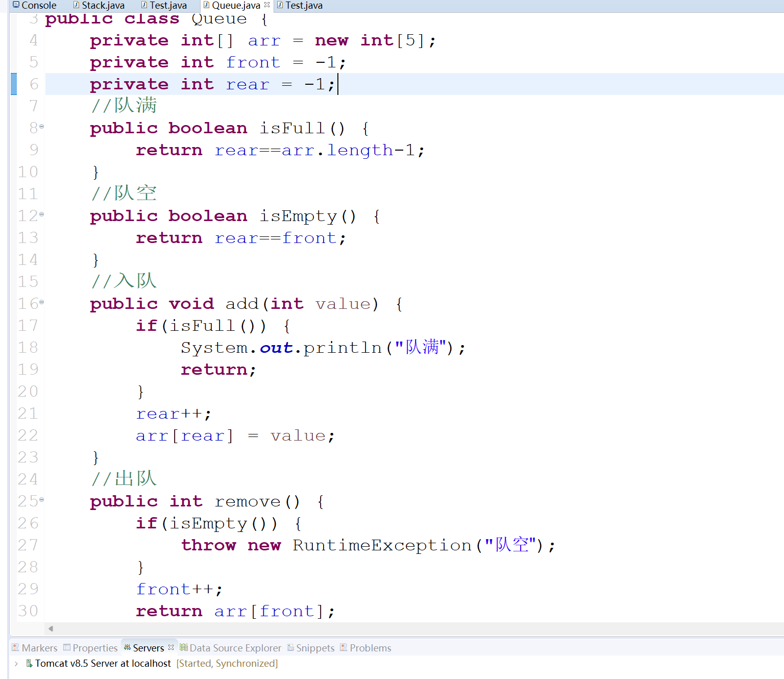
Task: Click 'System.out.println' on line 18
Action: [281, 348]
